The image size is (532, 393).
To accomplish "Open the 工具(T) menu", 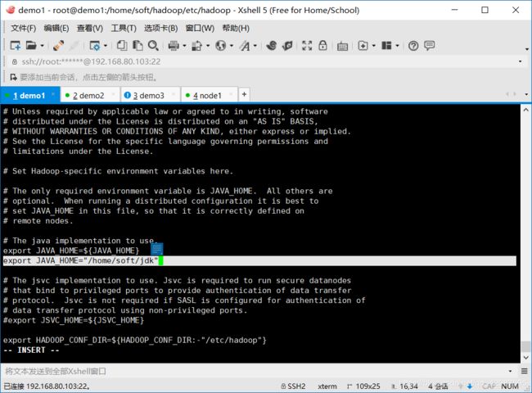I will click(x=124, y=28).
